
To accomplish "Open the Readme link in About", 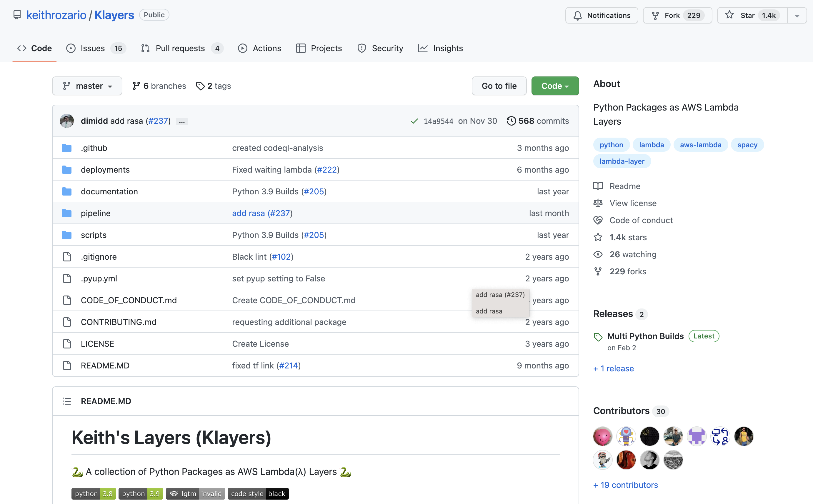I will [617, 186].
